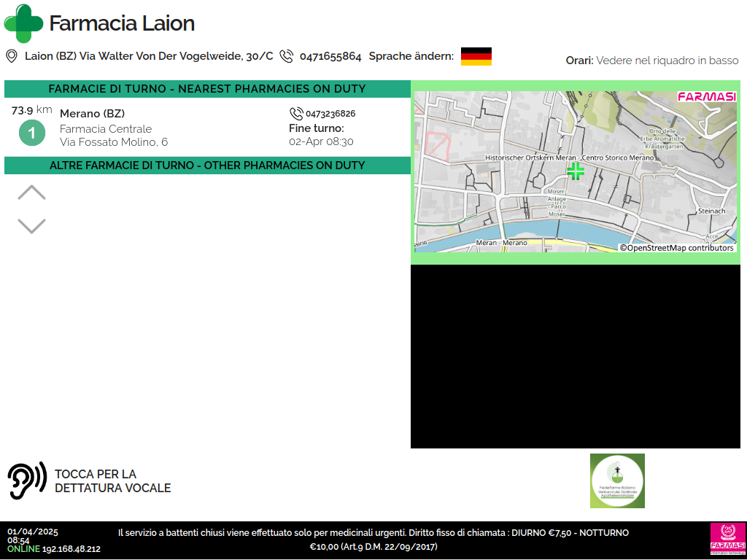
Task: Click the location pin icon beside address
Action: tap(12, 56)
